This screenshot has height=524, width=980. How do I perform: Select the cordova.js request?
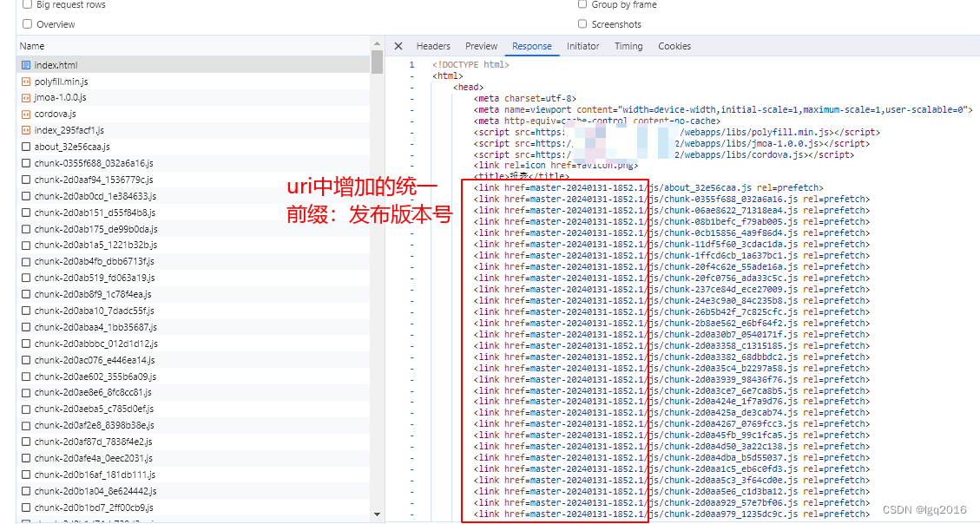[x=194, y=115]
